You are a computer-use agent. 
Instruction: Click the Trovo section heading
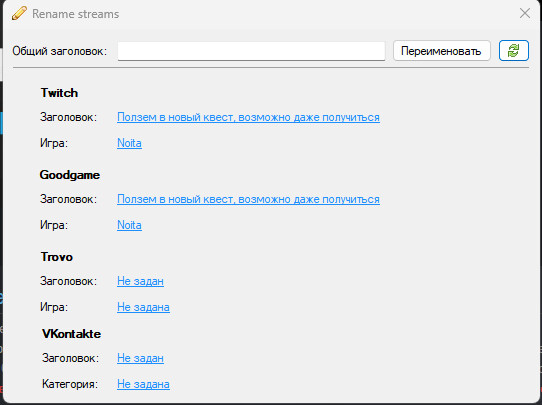57,257
